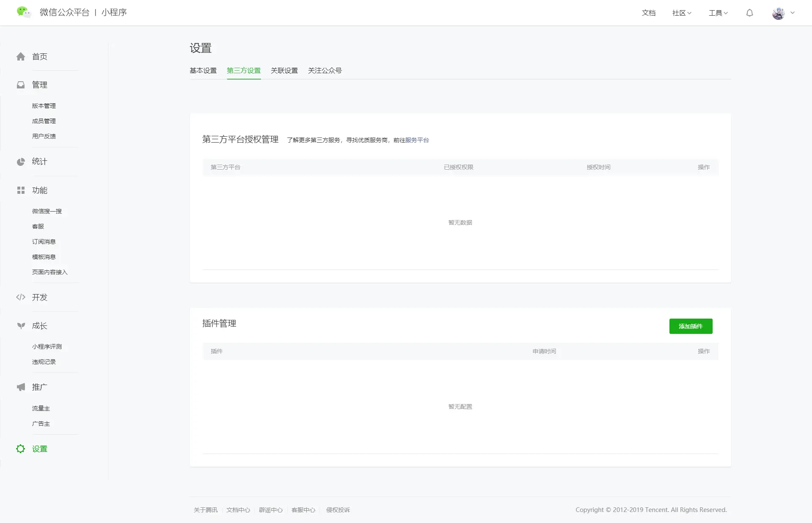Click the home icon beside 首页

[x=21, y=57]
